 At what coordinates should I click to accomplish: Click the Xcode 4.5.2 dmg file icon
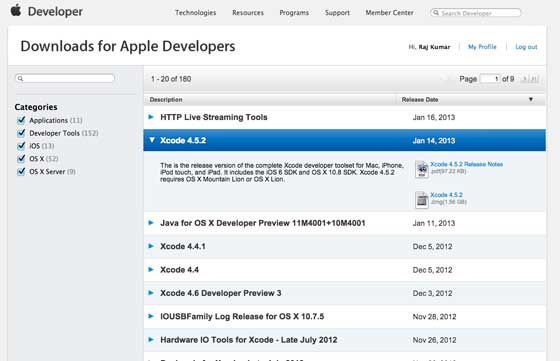[421, 200]
